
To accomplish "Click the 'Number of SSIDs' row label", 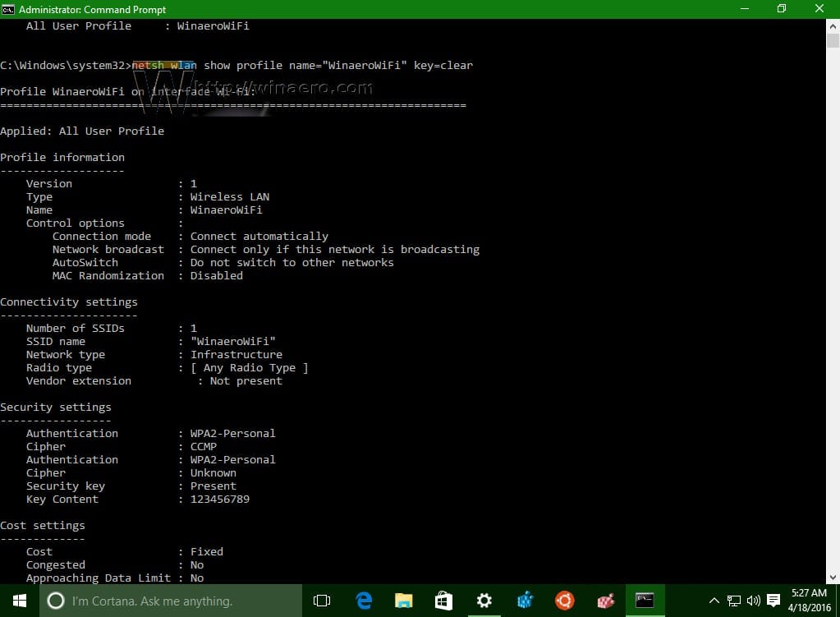I will coord(75,328).
